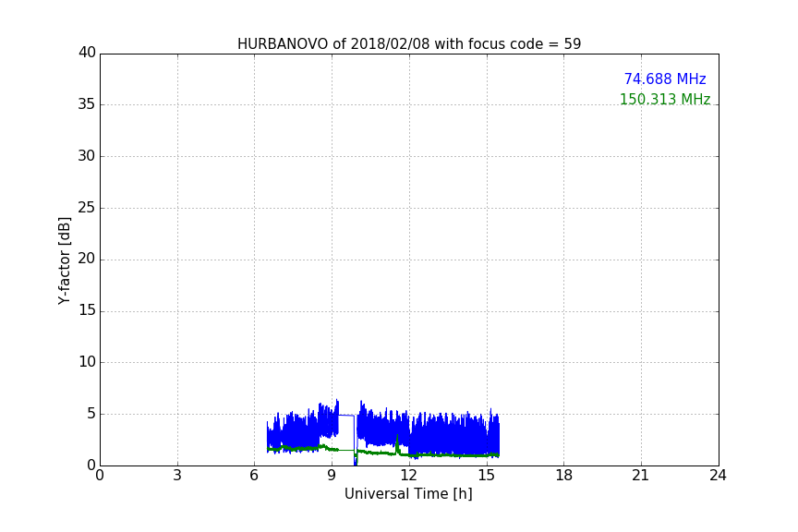Viewport: 798px width, 532px height.
Task: Select the blue 74.688 MHz legend label
Action: (665, 79)
